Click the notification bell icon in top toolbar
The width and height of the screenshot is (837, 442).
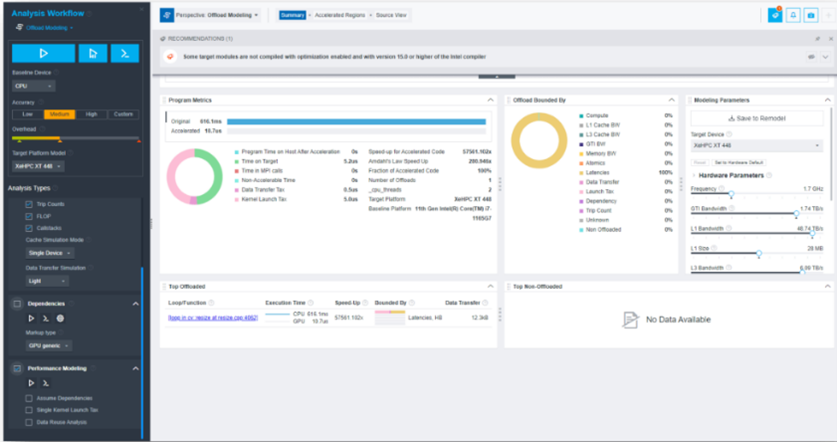coord(793,15)
